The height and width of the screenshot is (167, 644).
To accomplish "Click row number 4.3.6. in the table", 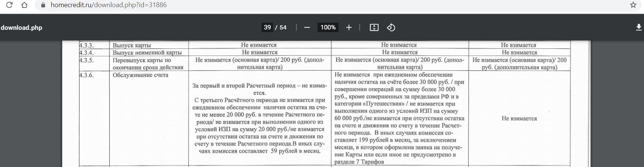I will [87, 75].
